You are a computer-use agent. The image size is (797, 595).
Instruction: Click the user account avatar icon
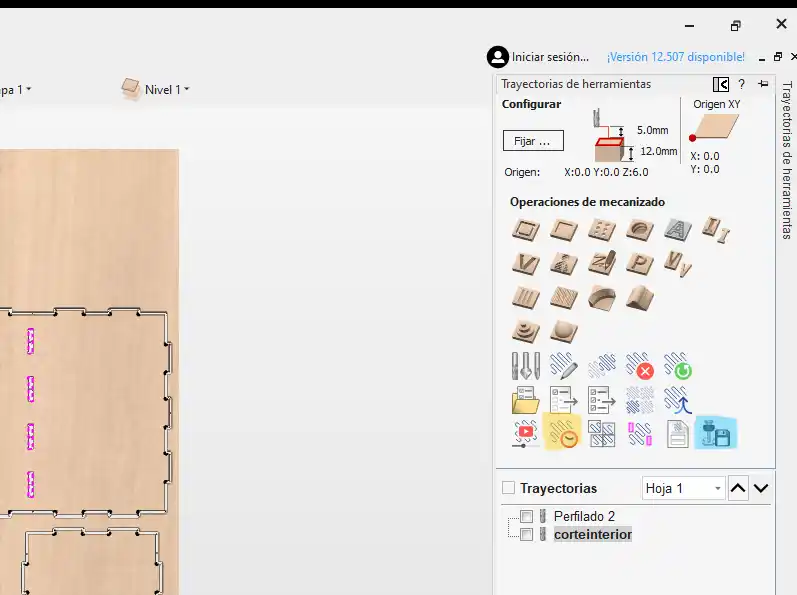tap(498, 57)
